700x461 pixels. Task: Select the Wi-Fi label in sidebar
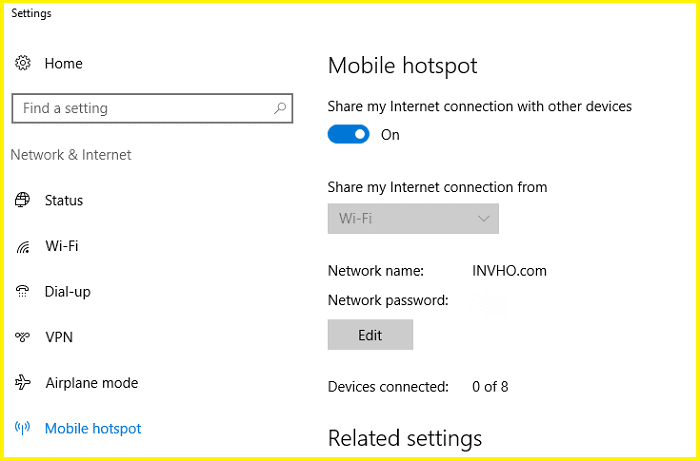tap(61, 246)
